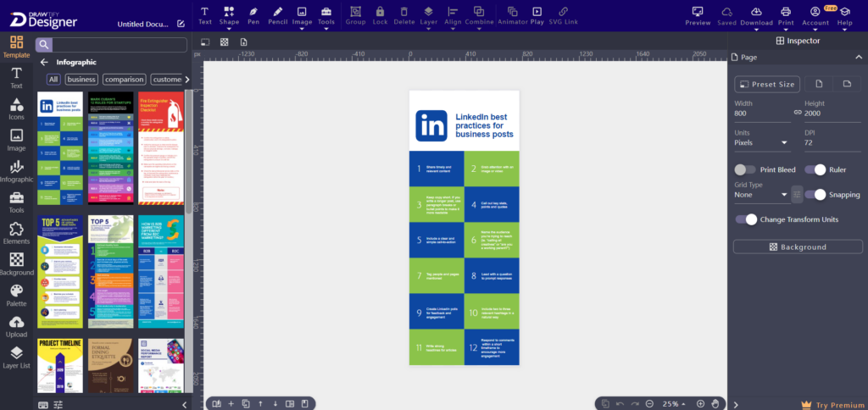
Task: Toggle the width-height link icon
Action: pyautogui.click(x=798, y=113)
